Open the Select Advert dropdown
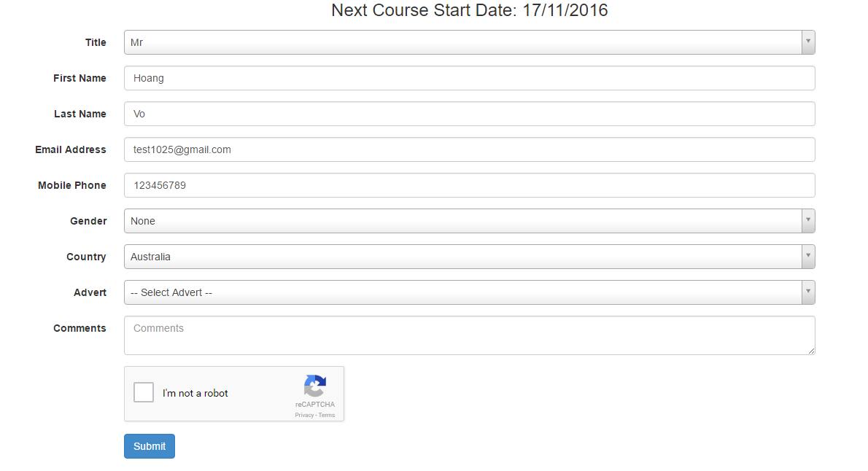868x471 pixels. coord(462,292)
